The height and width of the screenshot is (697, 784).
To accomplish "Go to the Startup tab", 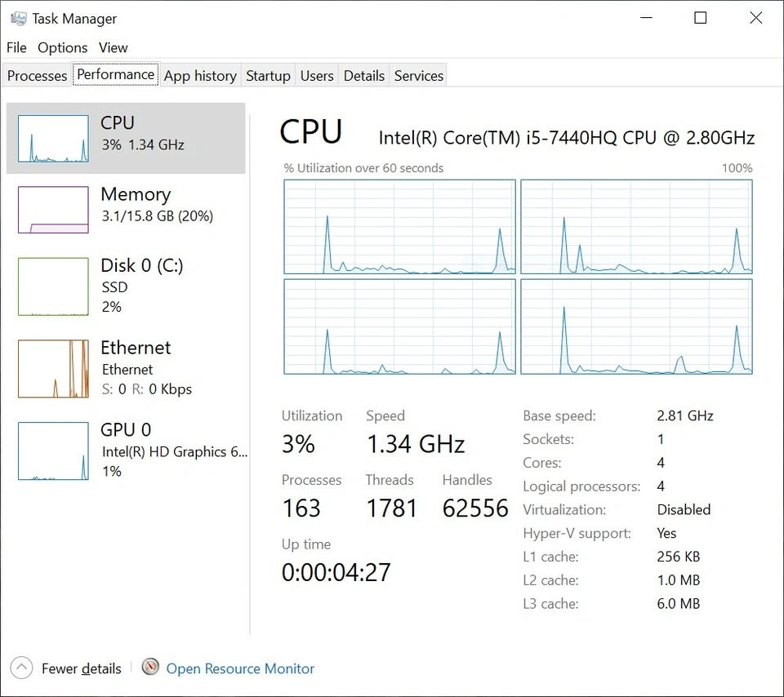I will 268,76.
